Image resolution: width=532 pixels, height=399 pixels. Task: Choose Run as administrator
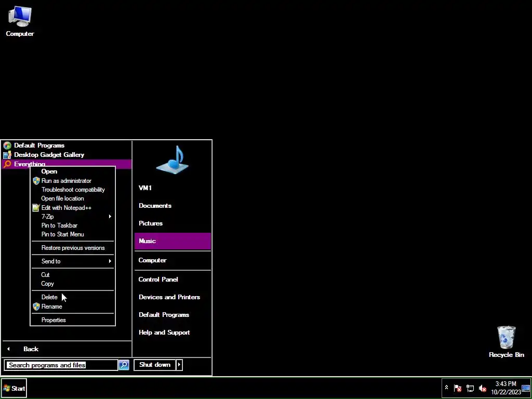pos(73,181)
